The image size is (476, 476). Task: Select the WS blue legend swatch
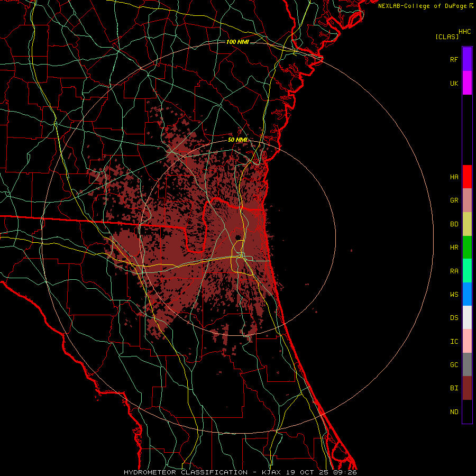click(x=467, y=294)
